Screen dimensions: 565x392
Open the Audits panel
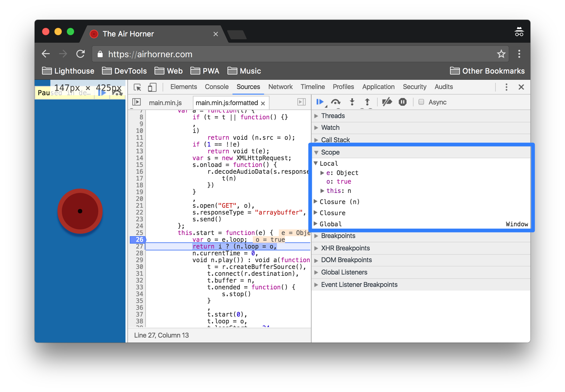point(444,87)
